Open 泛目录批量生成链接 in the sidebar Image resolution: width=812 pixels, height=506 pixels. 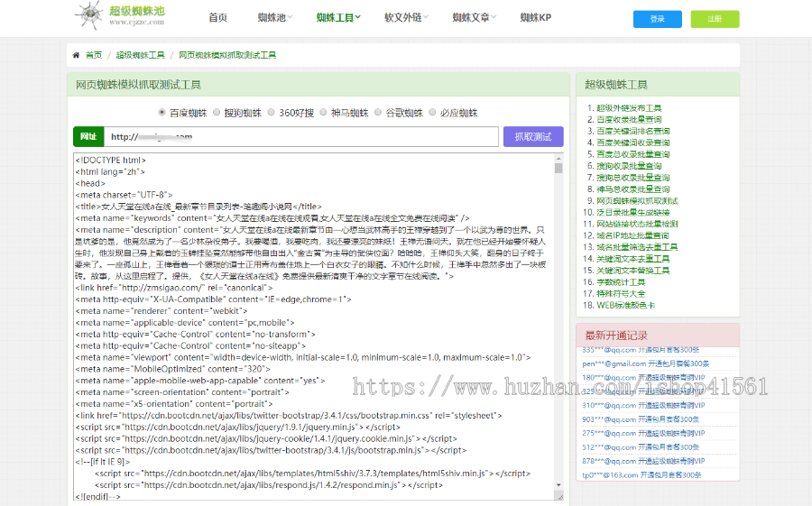coord(632,212)
